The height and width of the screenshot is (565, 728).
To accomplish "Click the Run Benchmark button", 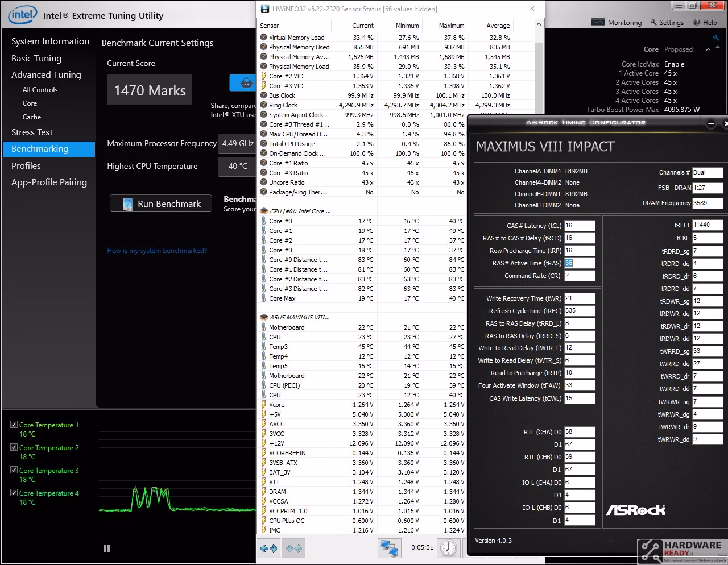I will (161, 203).
